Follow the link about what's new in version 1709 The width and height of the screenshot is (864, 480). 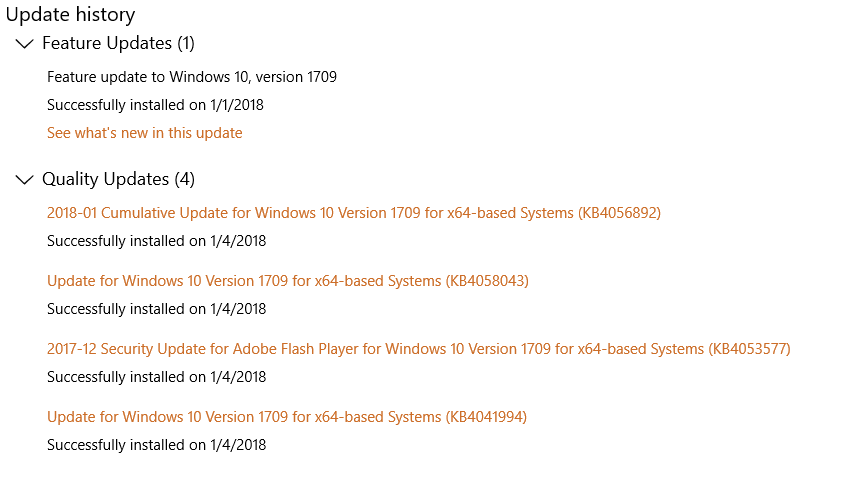[144, 133]
